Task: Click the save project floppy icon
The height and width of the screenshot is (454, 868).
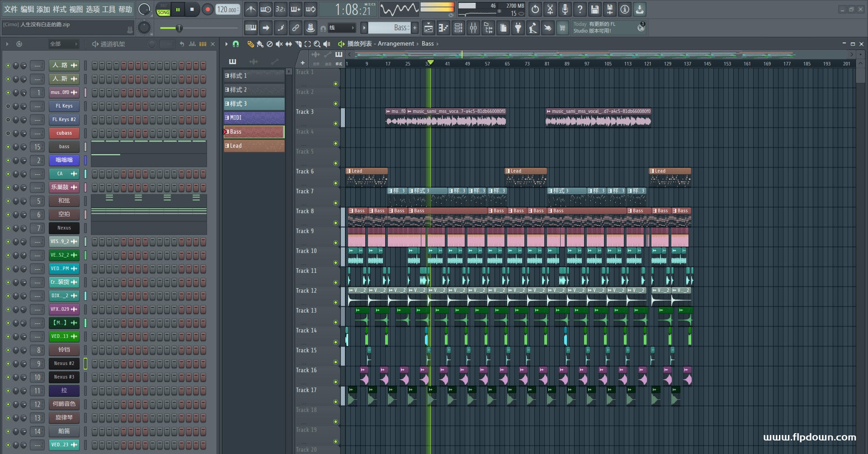Action: pos(595,9)
